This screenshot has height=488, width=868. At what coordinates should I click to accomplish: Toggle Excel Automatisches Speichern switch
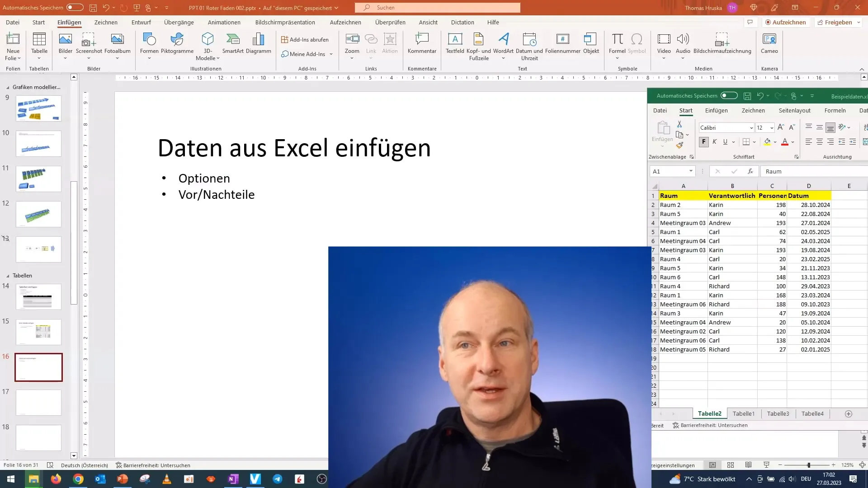point(729,95)
